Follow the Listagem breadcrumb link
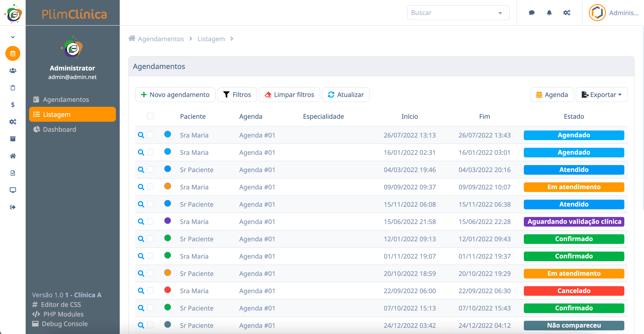644x334 pixels. click(211, 39)
